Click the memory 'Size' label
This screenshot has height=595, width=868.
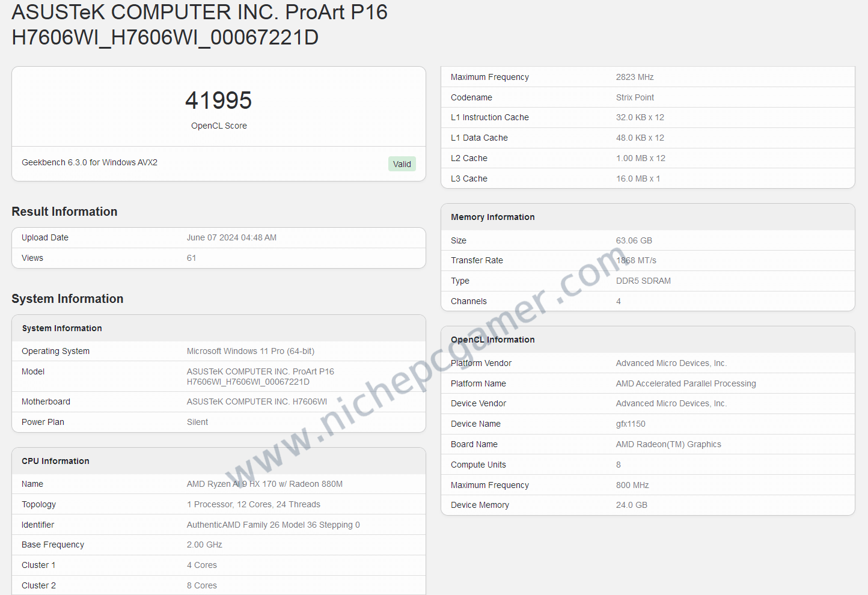click(459, 240)
